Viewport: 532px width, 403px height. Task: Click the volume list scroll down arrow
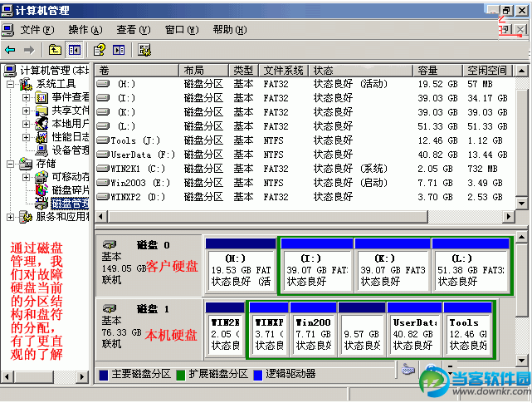(x=521, y=203)
